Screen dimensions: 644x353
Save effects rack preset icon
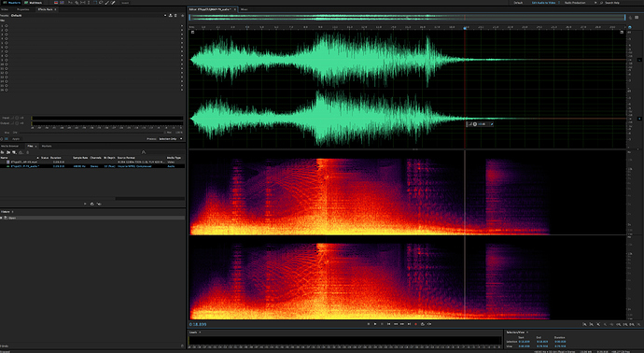pyautogui.click(x=171, y=16)
